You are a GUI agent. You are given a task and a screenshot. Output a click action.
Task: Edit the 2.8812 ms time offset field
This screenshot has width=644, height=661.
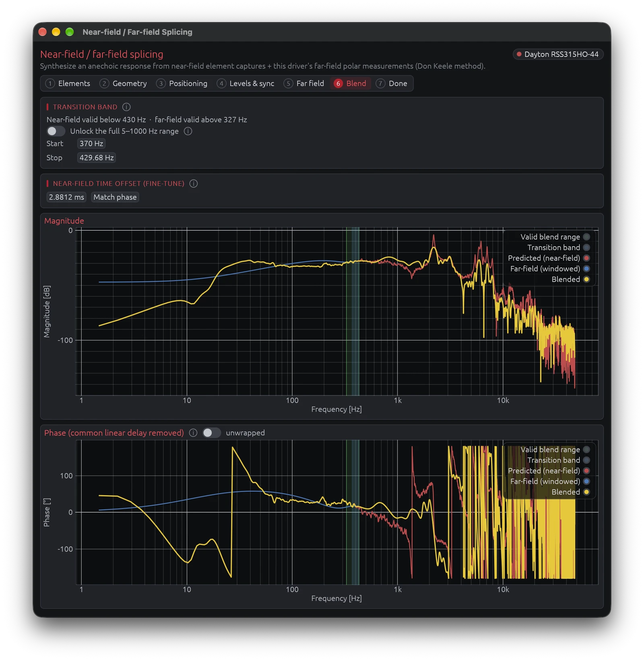[x=66, y=197]
